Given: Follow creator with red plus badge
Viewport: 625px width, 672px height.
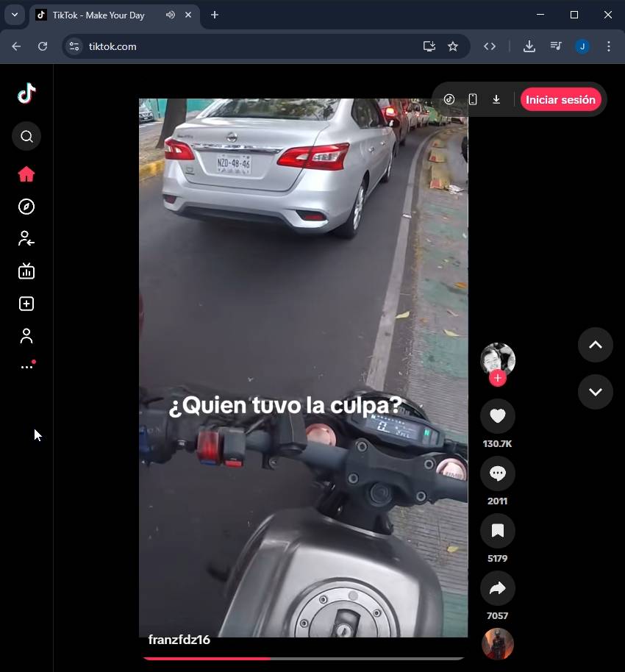Looking at the screenshot, I should tap(498, 378).
